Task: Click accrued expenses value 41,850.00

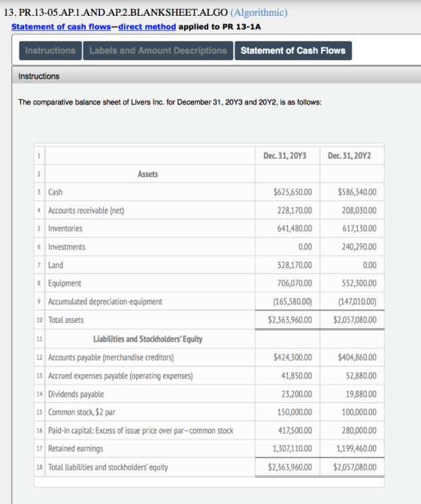Action: [296, 376]
